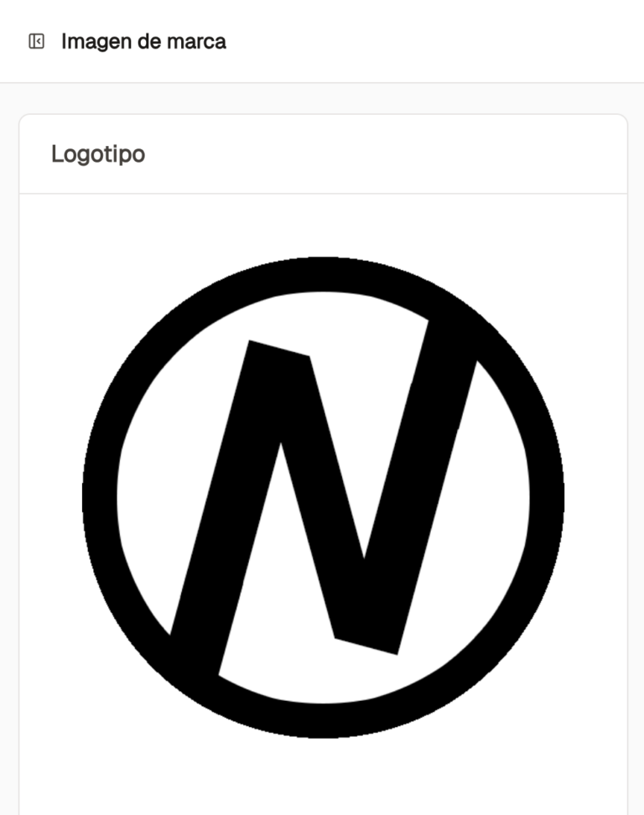The width and height of the screenshot is (644, 815).
Task: Click the letter N inside the logo
Action: (x=323, y=497)
